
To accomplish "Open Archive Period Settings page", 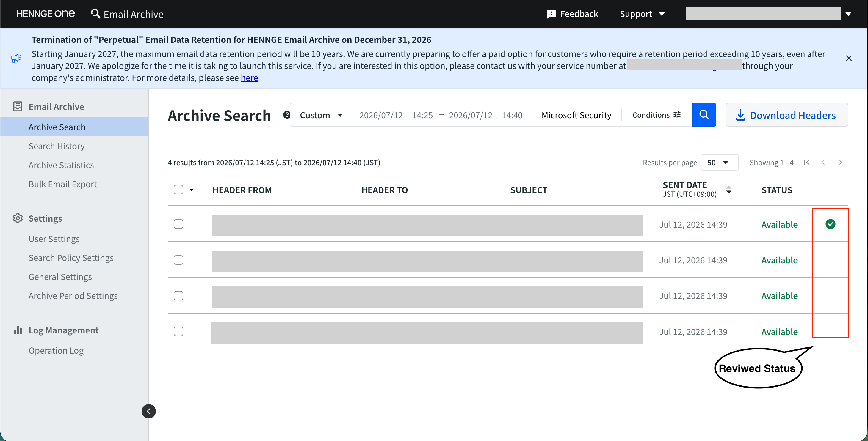I will (x=73, y=296).
